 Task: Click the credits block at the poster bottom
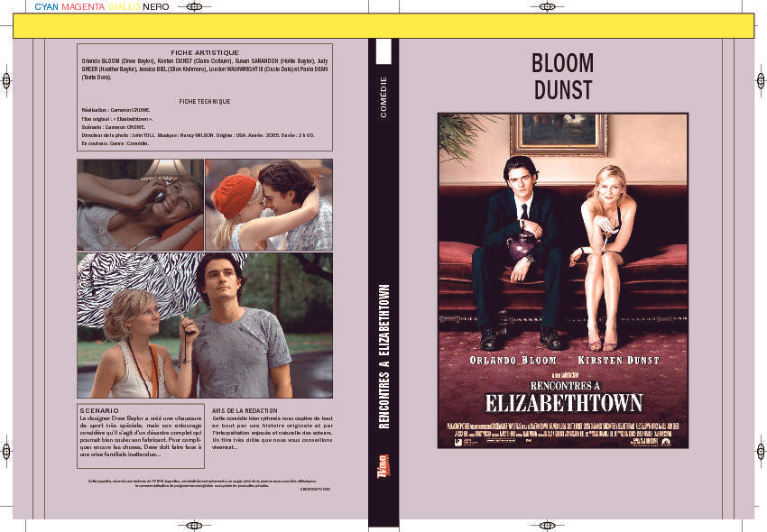[x=562, y=430]
